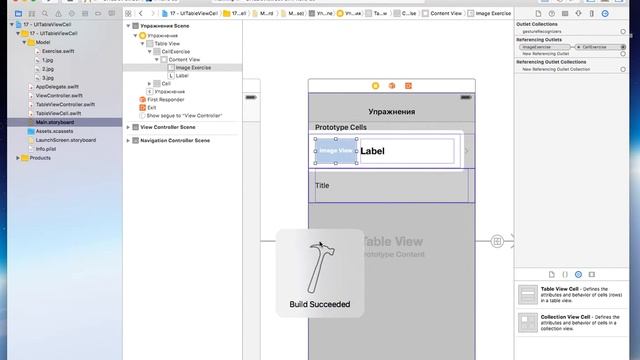Select Exit in document outline

[x=152, y=108]
